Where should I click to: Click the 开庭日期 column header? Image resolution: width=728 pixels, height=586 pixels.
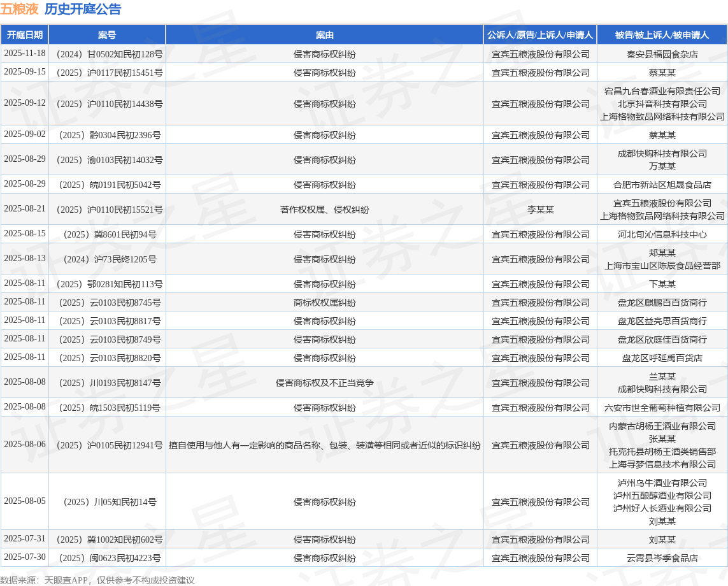tap(25, 35)
